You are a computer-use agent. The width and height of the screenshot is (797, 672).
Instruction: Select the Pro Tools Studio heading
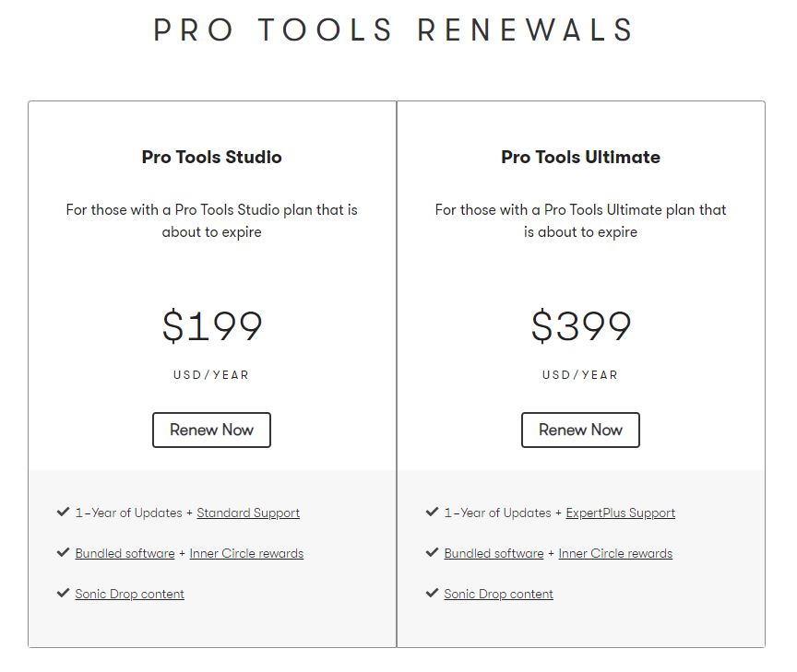pyautogui.click(x=211, y=157)
